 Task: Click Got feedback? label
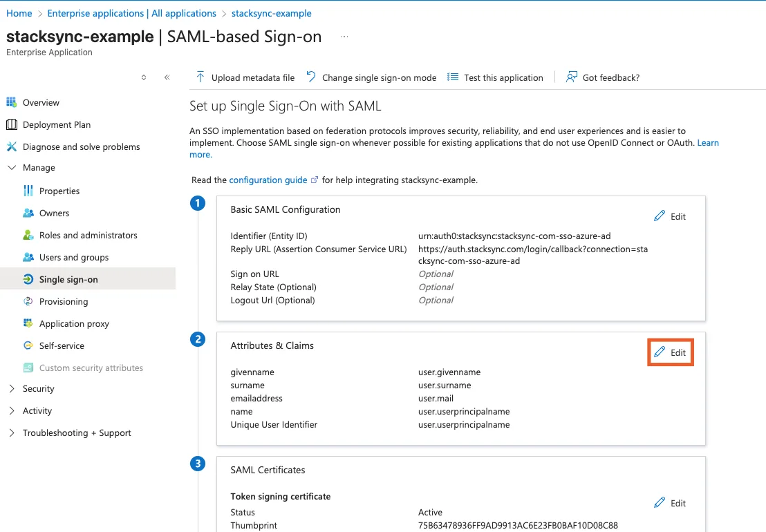610,77
